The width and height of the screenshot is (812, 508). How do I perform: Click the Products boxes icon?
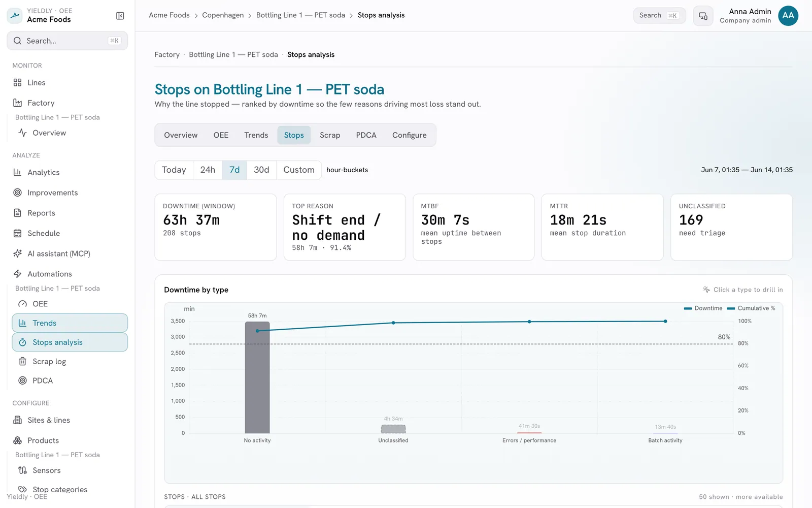click(17, 440)
